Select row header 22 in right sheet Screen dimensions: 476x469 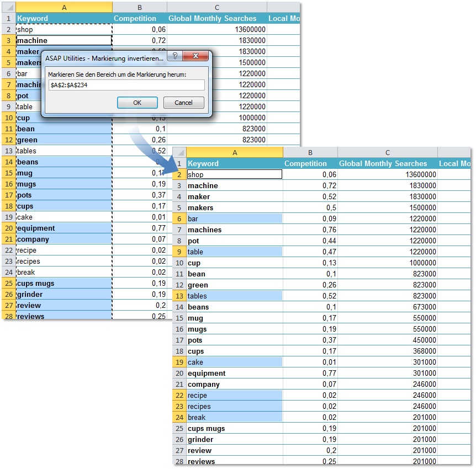pos(179,395)
